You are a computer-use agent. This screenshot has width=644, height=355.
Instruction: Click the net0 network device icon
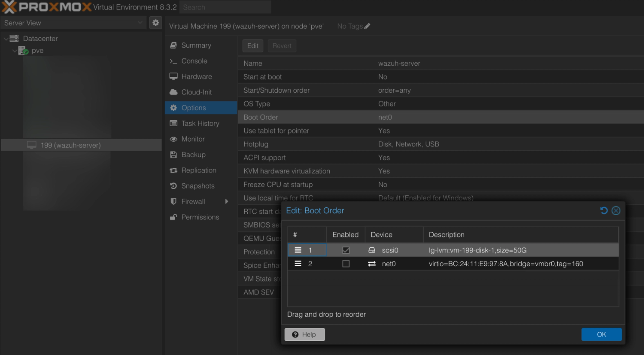coord(372,264)
